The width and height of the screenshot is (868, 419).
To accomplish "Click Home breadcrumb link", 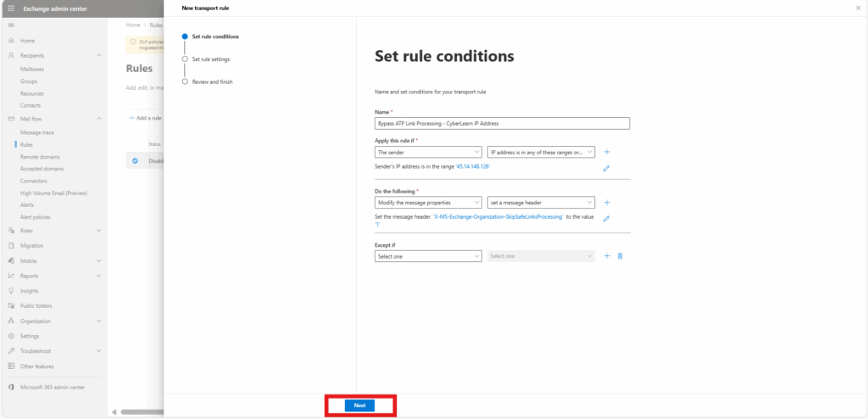I will coord(133,25).
